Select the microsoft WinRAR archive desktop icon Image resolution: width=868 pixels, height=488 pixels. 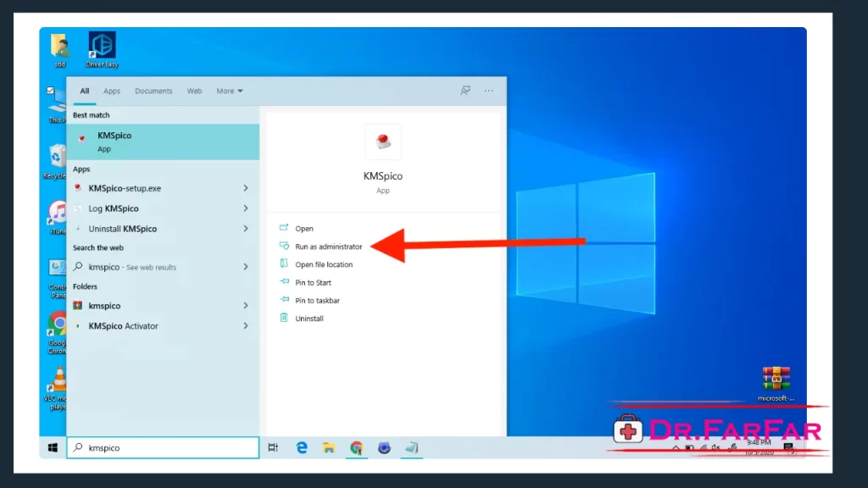tap(776, 384)
